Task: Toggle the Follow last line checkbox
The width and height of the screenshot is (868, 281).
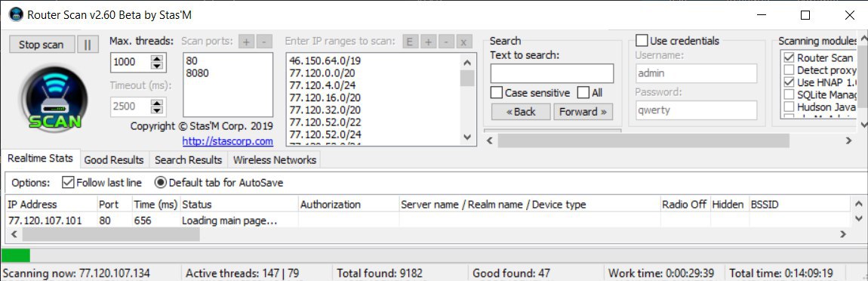Action: point(68,182)
